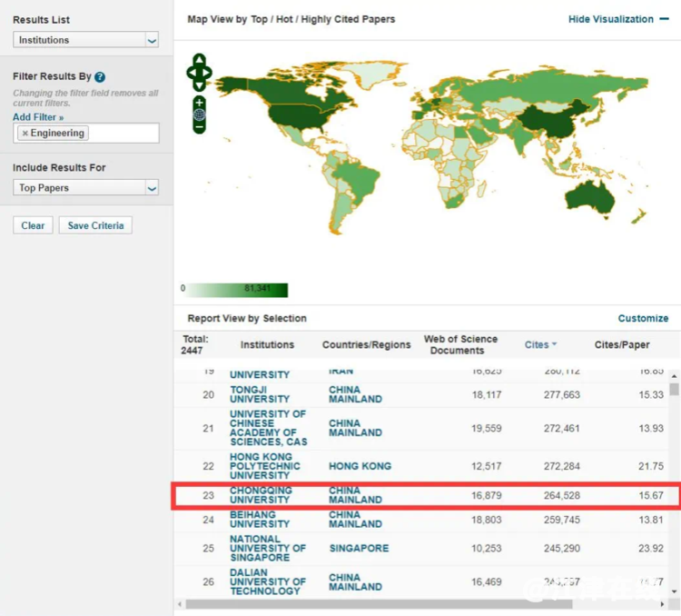
Task: Open Dalian University of Technology link
Action: pos(268,581)
